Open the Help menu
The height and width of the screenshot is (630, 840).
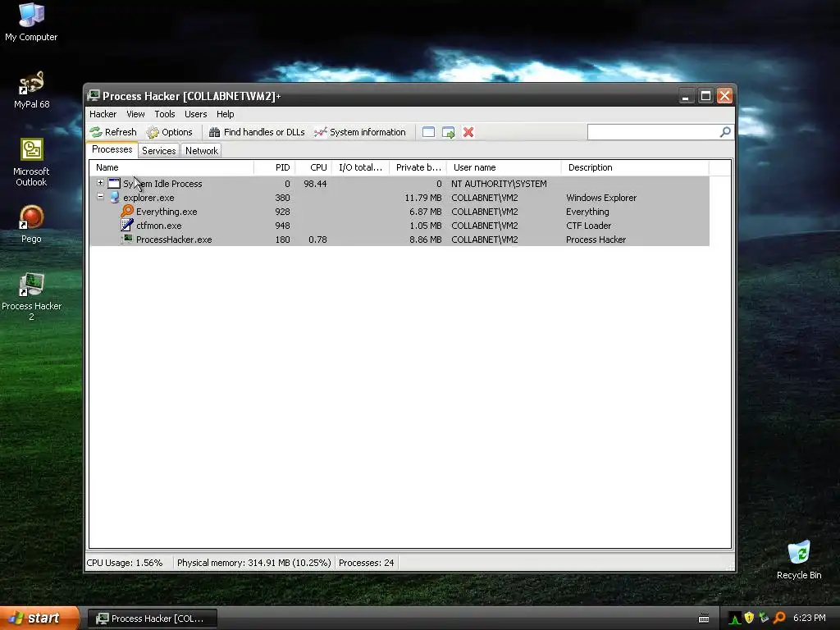(225, 114)
